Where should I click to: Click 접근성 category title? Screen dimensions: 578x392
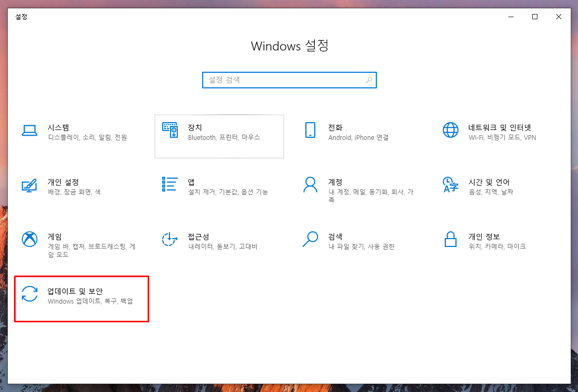coord(199,237)
